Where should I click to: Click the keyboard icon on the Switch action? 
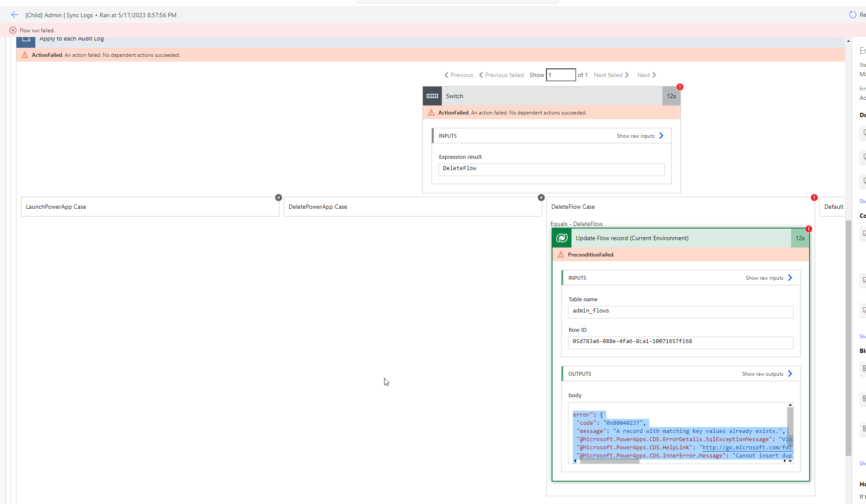coord(432,96)
